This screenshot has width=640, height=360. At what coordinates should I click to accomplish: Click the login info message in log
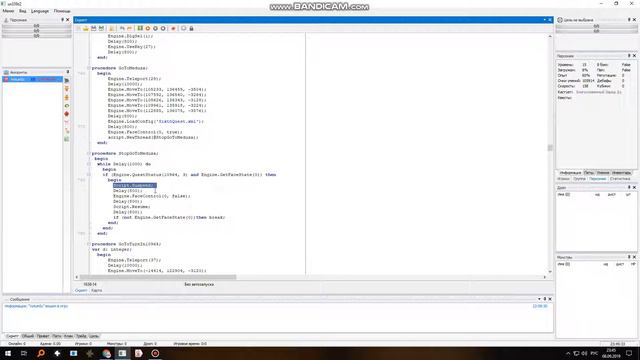[x=36, y=306]
